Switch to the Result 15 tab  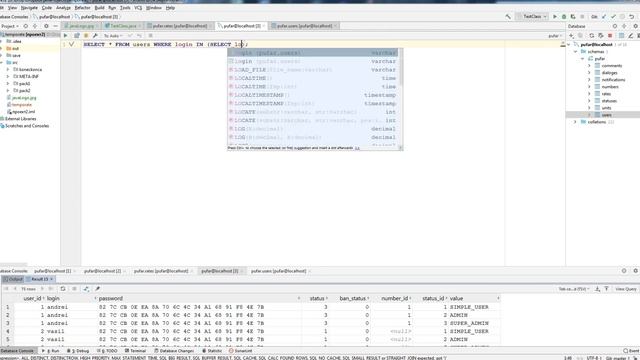(x=40, y=279)
